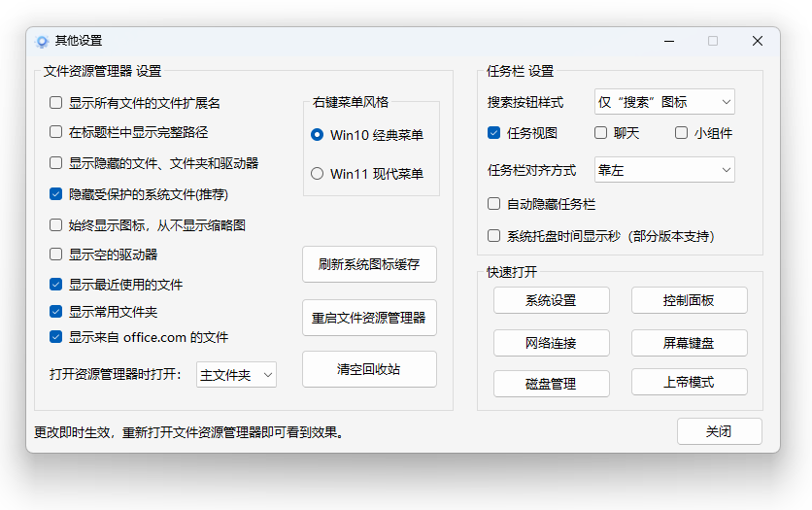Check 在标题栏中显示完整路径 option
Image resolution: width=812 pixels, height=510 pixels.
coord(56,132)
